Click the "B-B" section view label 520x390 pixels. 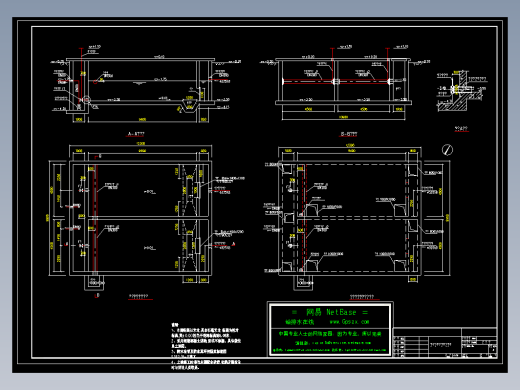pos(349,134)
